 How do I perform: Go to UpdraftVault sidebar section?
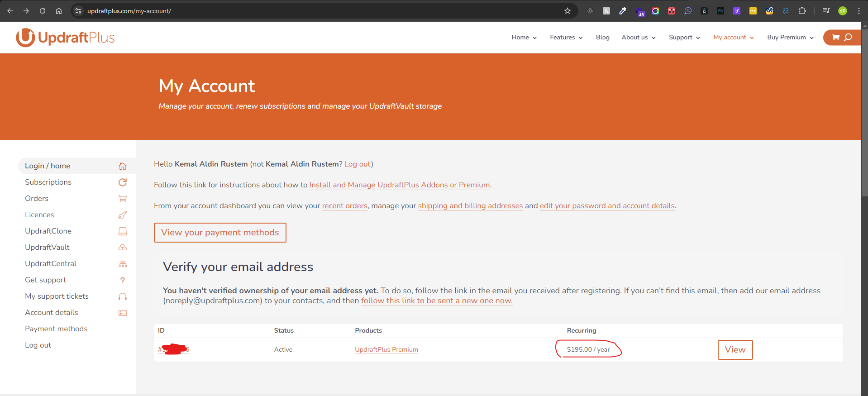[x=48, y=247]
